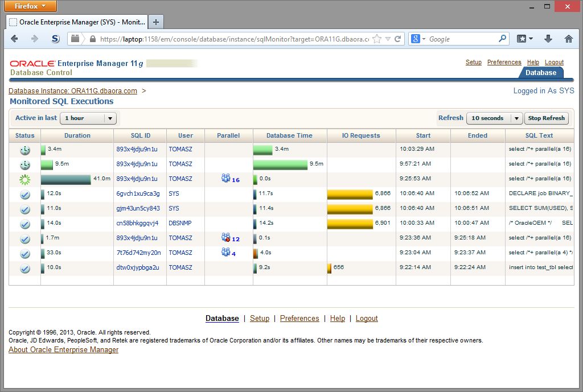Open the Database Instance: ORA11G.dbaora.com breadcrumb link
The height and width of the screenshot is (392, 583).
coord(73,90)
